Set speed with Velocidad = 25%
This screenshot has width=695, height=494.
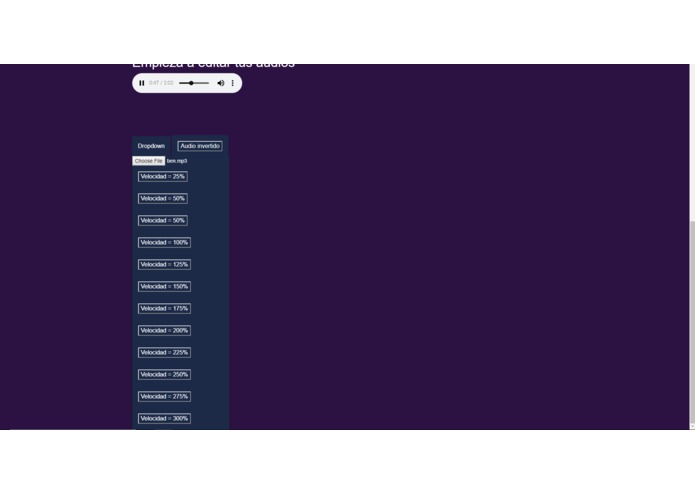coord(163,176)
